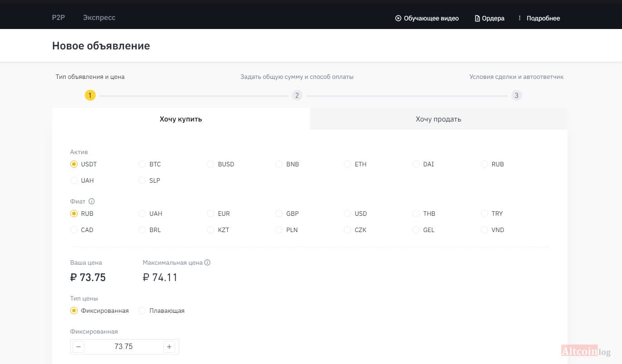Increase fixed price with plus button
This screenshot has width=622, height=364.
169,347
